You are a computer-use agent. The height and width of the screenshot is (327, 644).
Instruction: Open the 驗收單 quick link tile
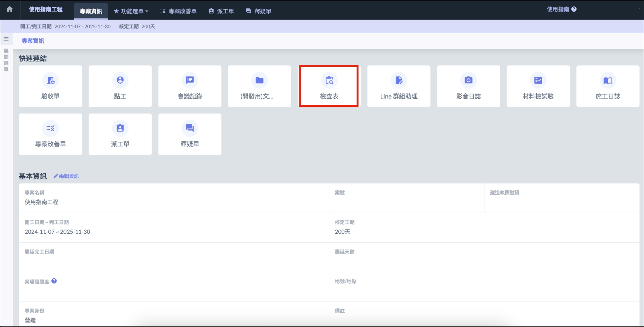click(50, 86)
